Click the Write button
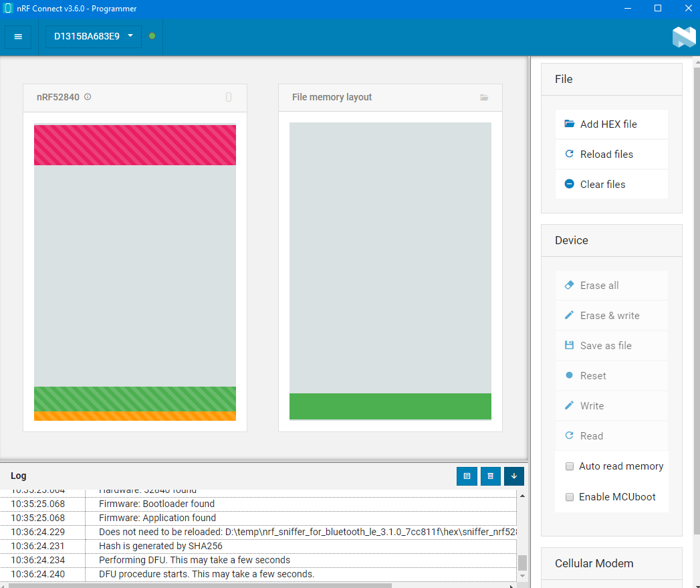The width and height of the screenshot is (700, 588). point(611,405)
